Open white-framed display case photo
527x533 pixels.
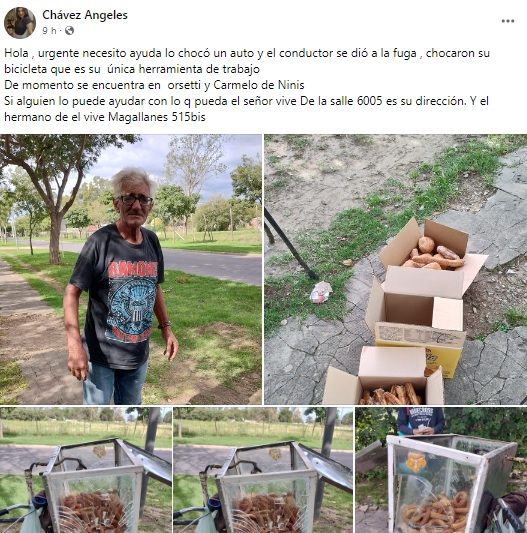click(441, 470)
